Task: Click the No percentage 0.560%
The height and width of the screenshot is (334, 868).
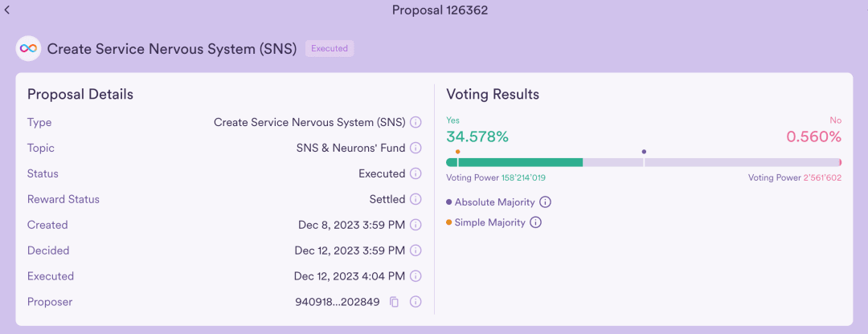Action: (x=813, y=136)
